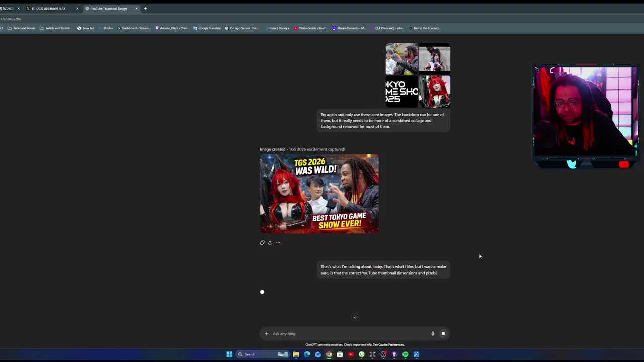This screenshot has width=644, height=362.
Task: Open the red-haired cosplayer uploaded thumbnail
Action: (434, 92)
